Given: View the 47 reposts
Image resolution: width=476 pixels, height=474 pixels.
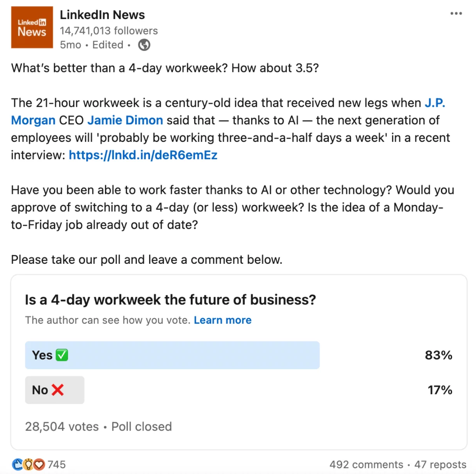Looking at the screenshot, I should tap(440, 464).
